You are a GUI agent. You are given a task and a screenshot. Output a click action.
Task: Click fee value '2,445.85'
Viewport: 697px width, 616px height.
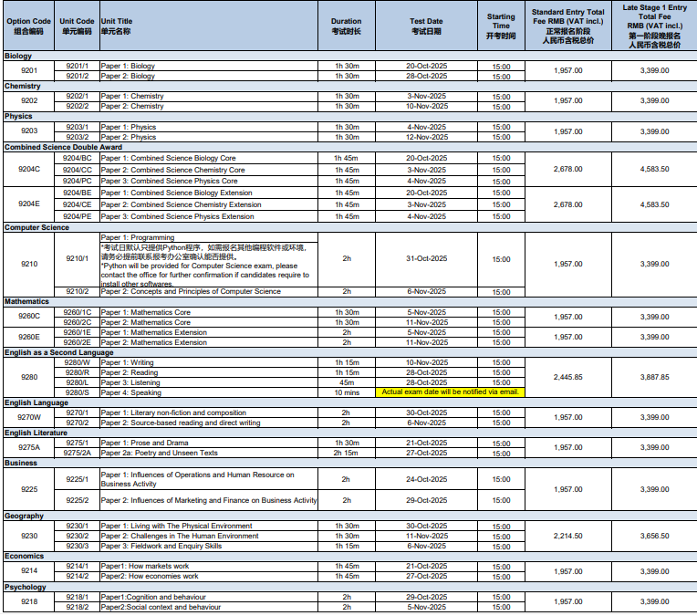point(568,377)
